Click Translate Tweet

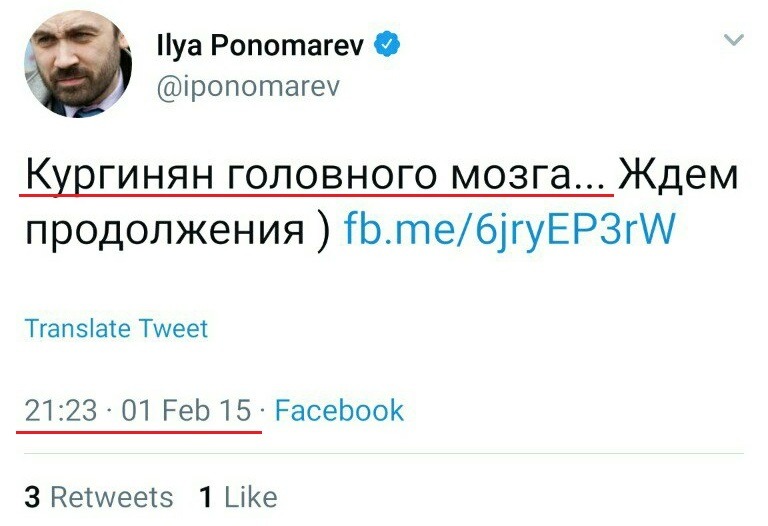coord(116,329)
